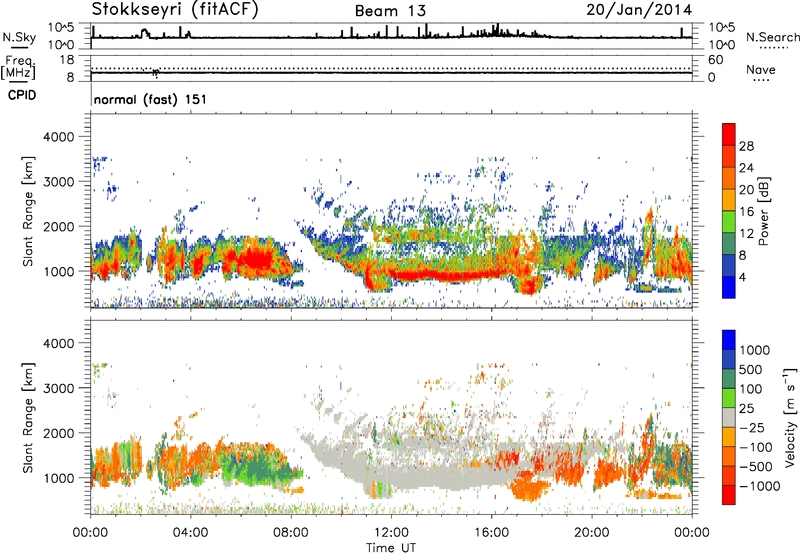The image size is (800, 554).
Task: Click the date "20/Jan/2014"
Action: tap(639, 10)
